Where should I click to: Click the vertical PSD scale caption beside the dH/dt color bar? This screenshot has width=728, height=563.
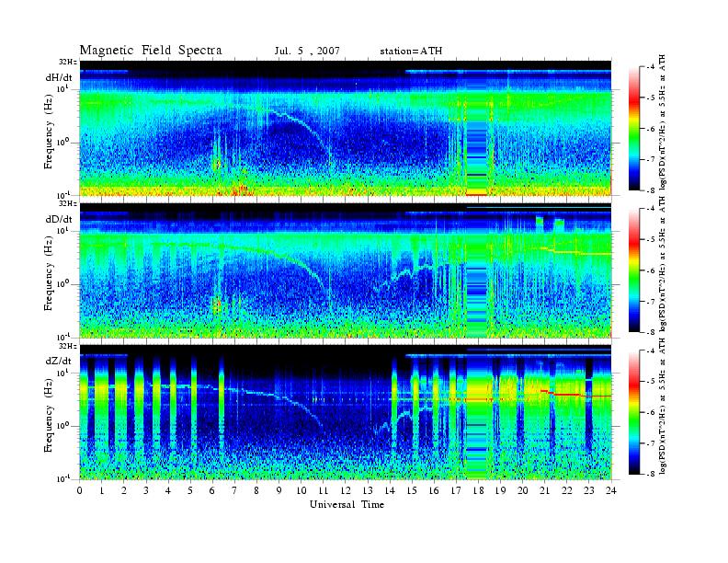tap(663, 122)
